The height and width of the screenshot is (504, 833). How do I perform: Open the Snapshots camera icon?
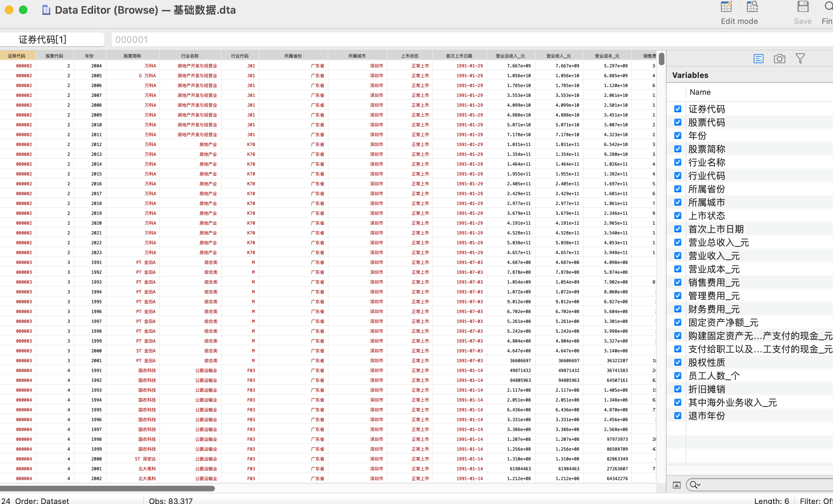[779, 59]
